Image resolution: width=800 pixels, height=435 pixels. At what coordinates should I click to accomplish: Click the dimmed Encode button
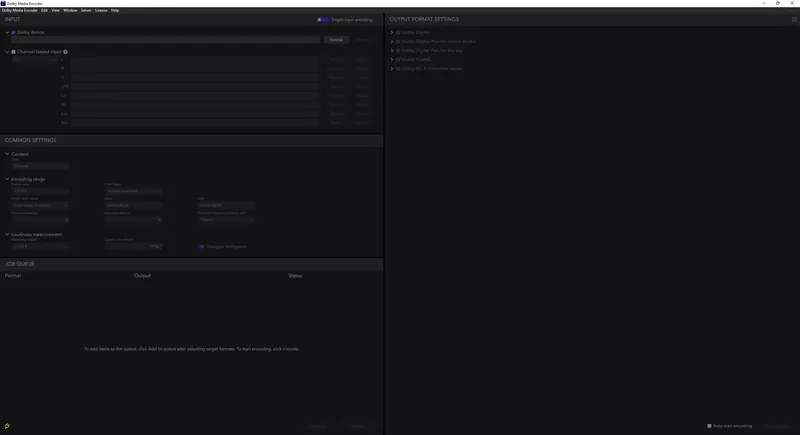point(358,426)
